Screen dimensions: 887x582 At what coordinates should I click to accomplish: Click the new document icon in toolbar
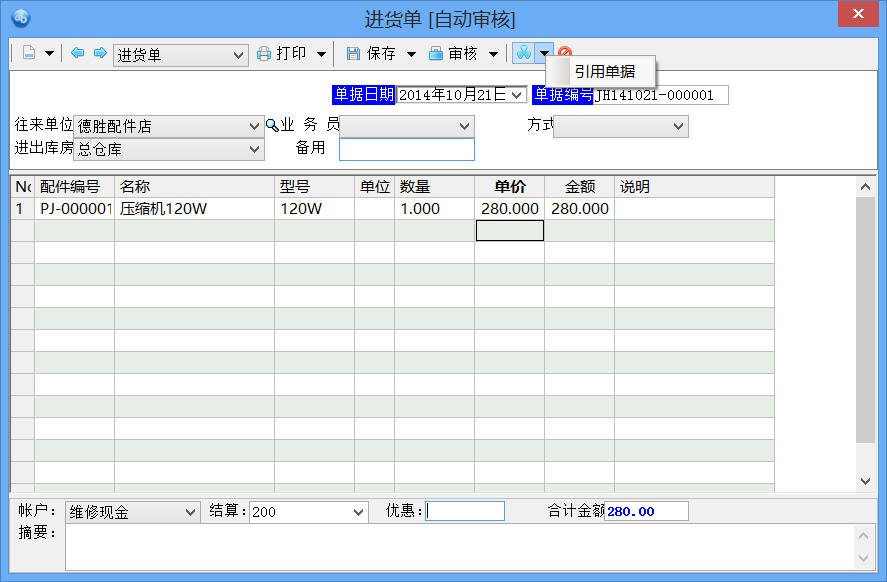[x=29, y=54]
